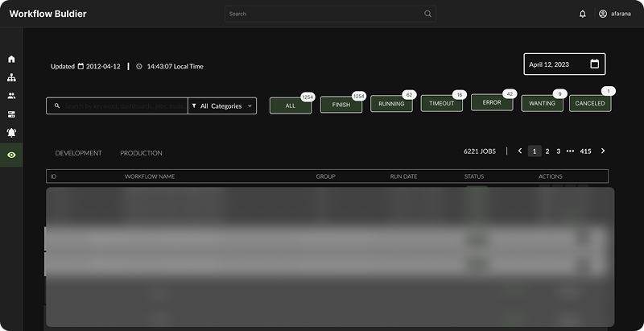The width and height of the screenshot is (644, 331).
Task: Filter jobs by FINISH status
Action: coord(341,105)
